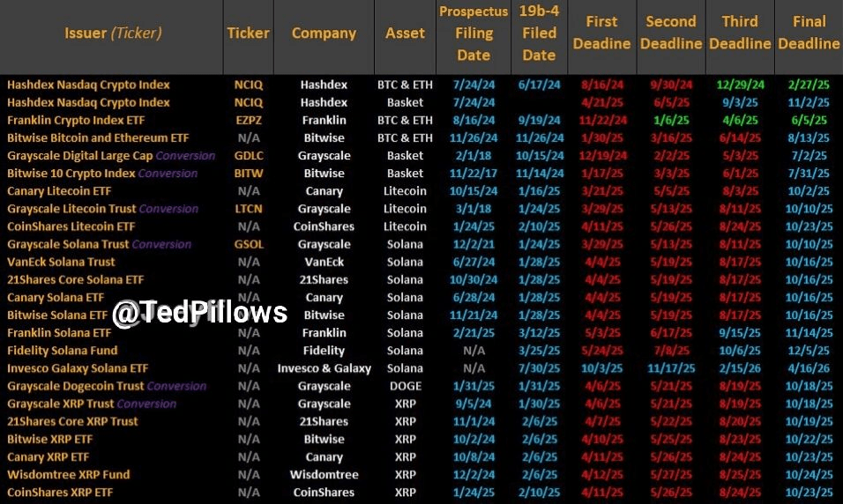Select the Prospectus Filing Date header
This screenshot has height=504, width=843.
tap(474, 33)
